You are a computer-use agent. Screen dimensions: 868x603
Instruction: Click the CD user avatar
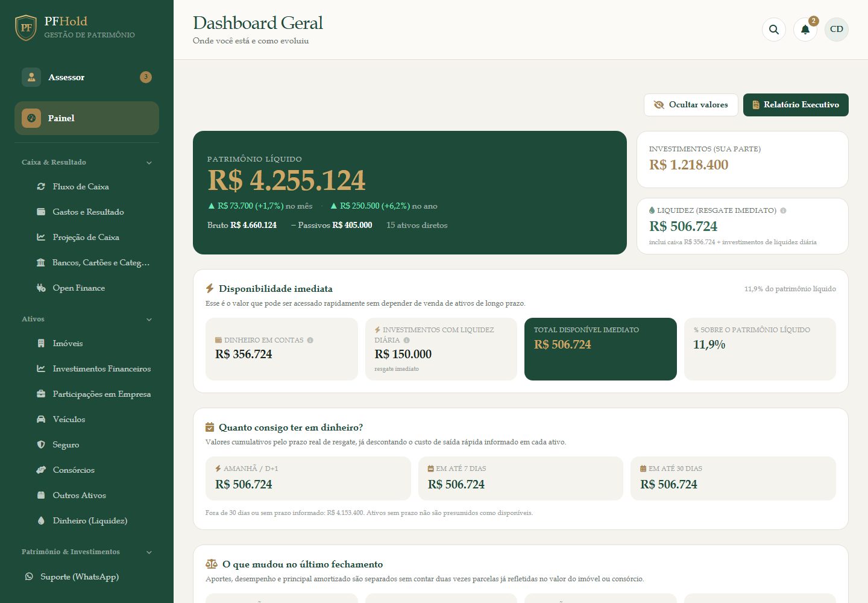(837, 29)
